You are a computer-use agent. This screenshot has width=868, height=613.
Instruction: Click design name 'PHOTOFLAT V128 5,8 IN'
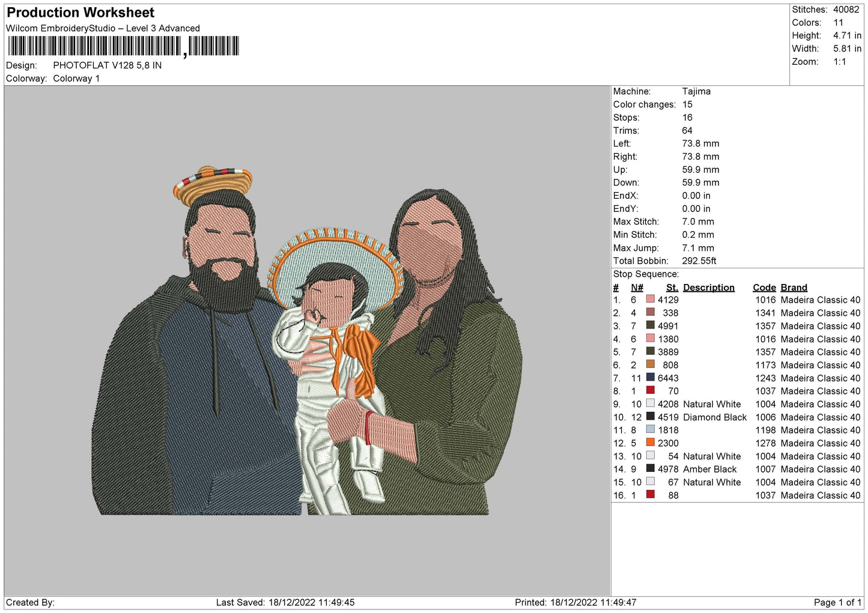pyautogui.click(x=107, y=65)
